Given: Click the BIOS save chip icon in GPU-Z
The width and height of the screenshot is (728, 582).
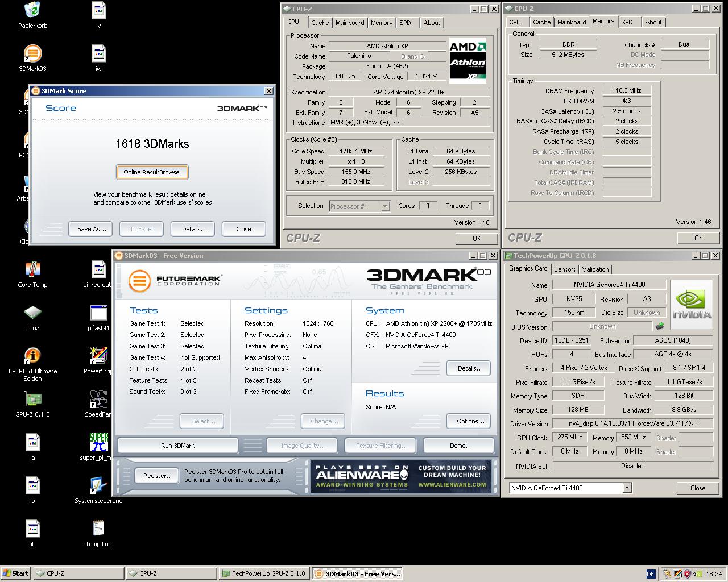Looking at the screenshot, I should coord(660,326).
